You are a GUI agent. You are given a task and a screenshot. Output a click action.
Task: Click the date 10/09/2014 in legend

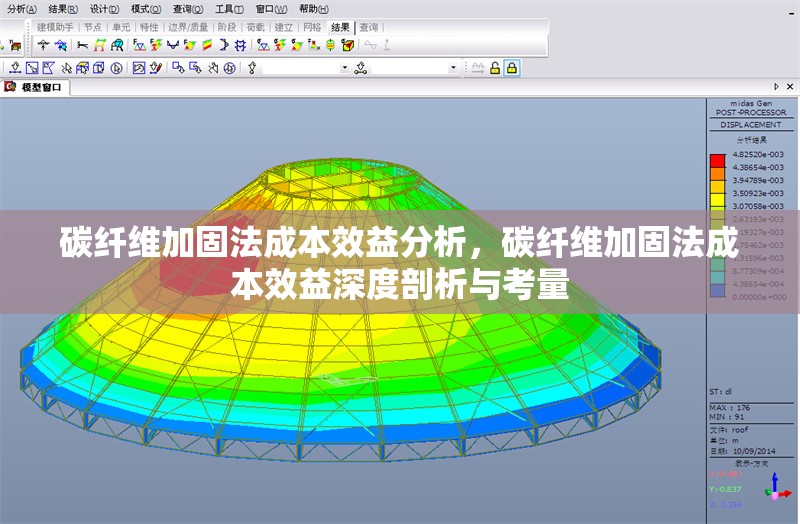754,451
